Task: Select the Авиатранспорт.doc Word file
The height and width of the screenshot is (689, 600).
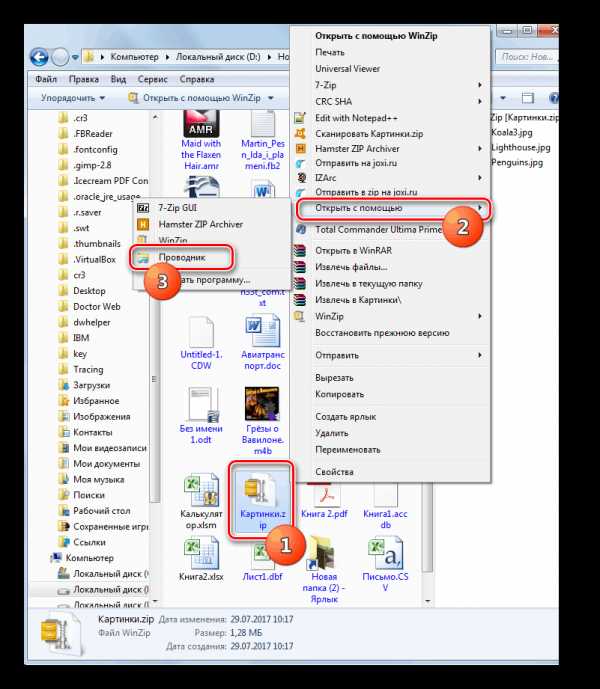Action: (262, 343)
